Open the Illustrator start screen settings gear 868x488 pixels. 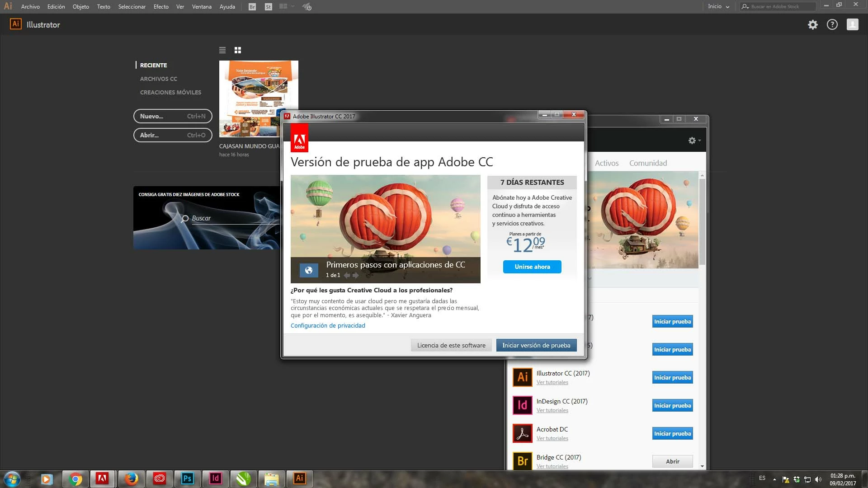click(813, 25)
